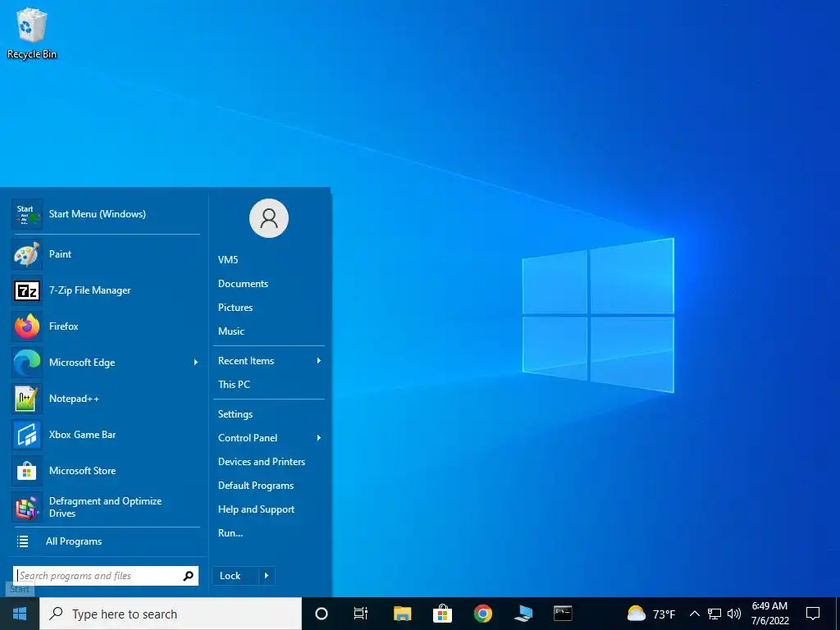
Task: Expand the Recent Items submenu arrow
Action: 319,361
